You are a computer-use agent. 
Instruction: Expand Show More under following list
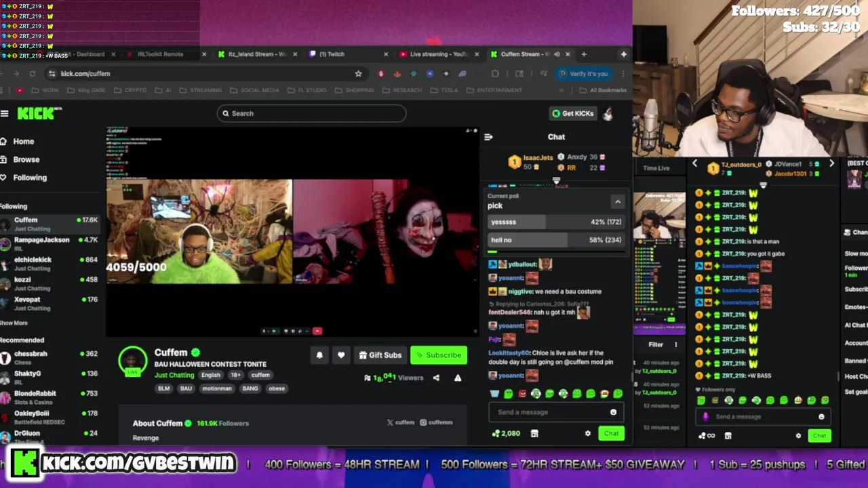click(14, 323)
